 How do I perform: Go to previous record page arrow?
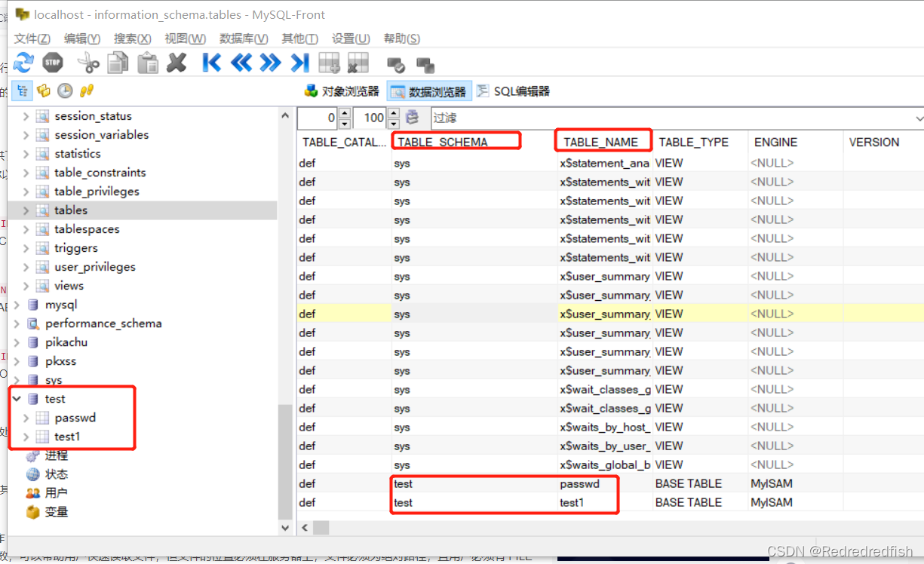(x=241, y=63)
